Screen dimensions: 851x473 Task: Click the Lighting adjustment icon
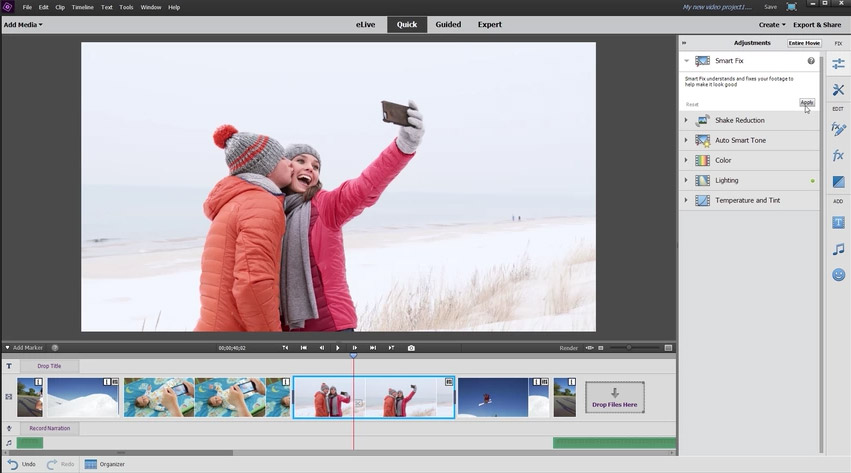click(702, 181)
